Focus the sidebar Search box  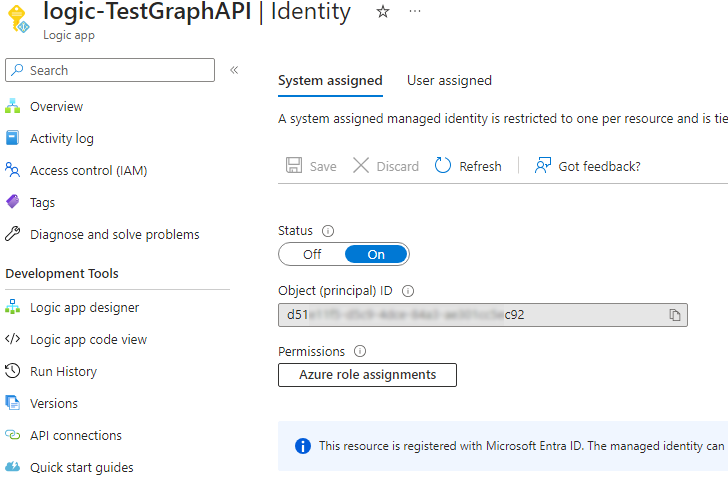[110, 70]
